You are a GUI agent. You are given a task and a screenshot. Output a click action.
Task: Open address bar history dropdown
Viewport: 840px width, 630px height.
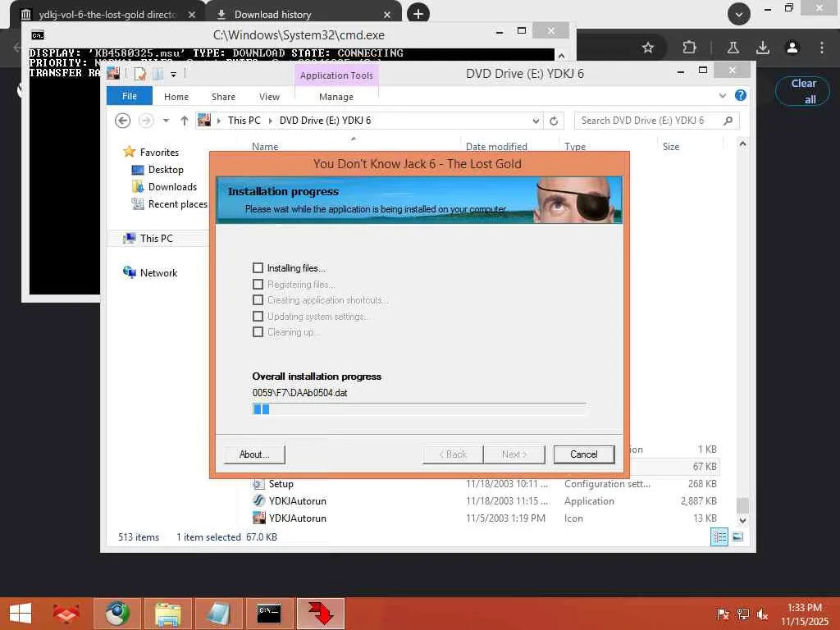click(x=536, y=121)
